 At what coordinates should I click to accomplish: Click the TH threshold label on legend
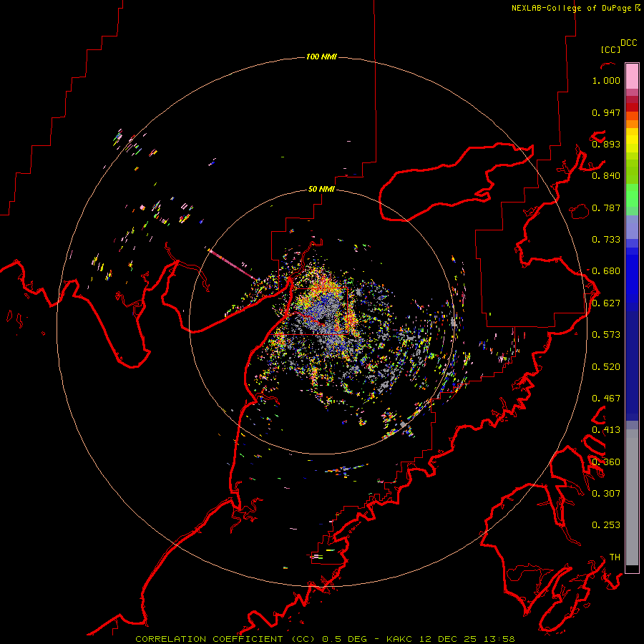coord(615,557)
